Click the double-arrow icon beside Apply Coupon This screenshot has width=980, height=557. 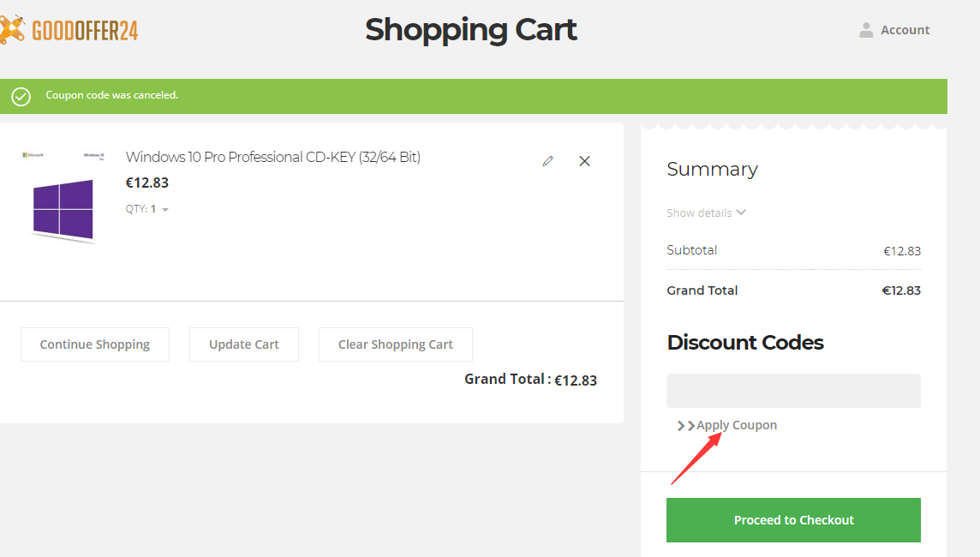pyautogui.click(x=685, y=426)
